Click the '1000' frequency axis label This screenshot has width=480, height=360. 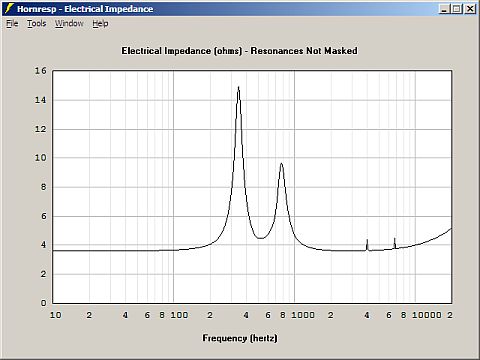[x=303, y=315]
